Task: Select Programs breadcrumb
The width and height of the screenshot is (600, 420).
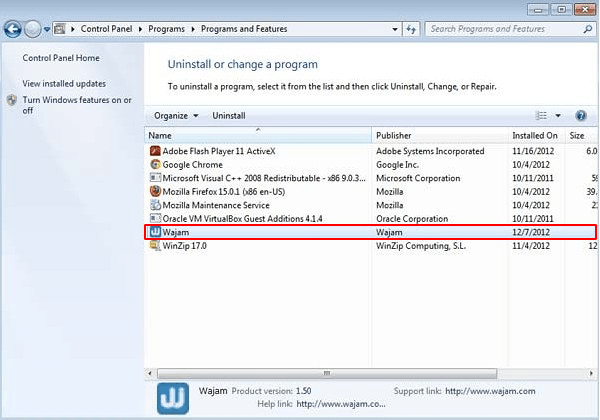Action: 166,29
